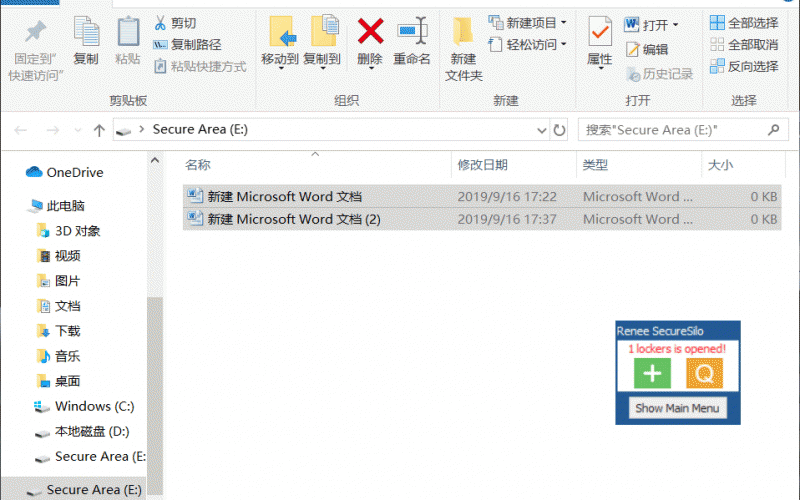This screenshot has height=500, width=800.
Task: Open the recent locations dropdown arrow
Action: 78,131
